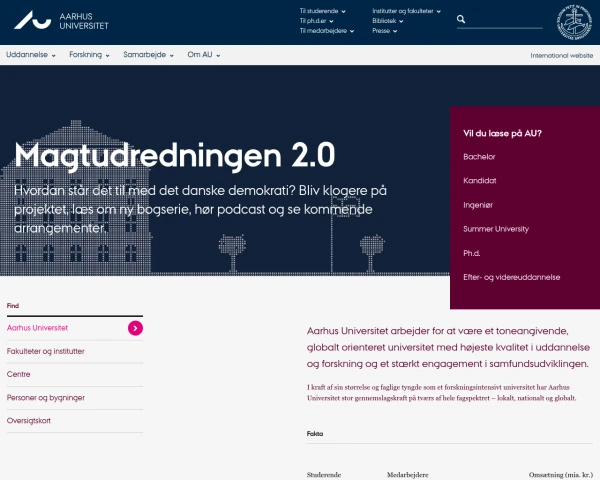
Task: Open the Magtudredningen 2.0 headline
Action: coord(175,155)
